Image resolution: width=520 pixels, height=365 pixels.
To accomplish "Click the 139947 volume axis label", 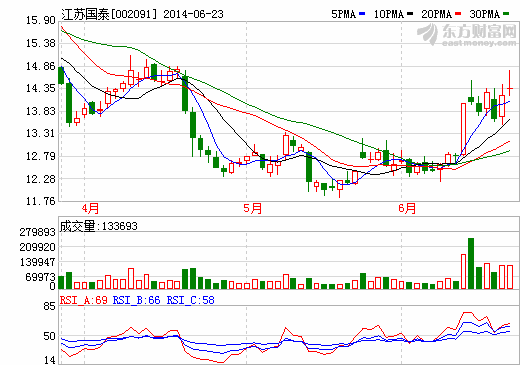I will (38, 263).
